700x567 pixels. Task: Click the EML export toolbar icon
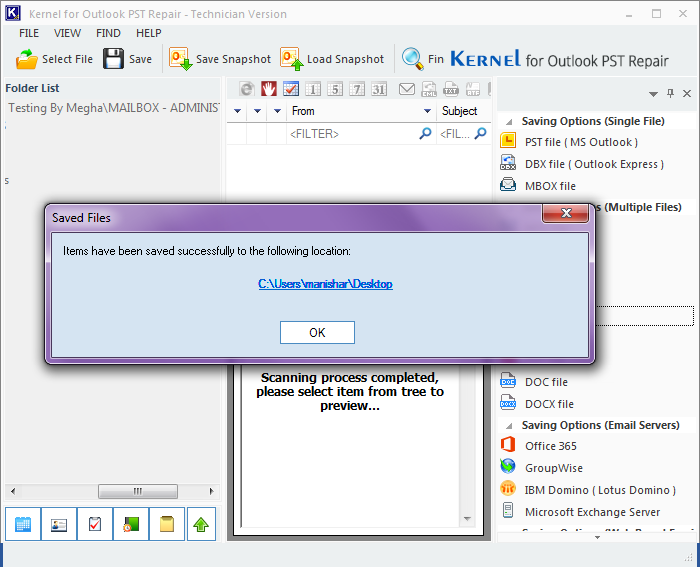429,89
